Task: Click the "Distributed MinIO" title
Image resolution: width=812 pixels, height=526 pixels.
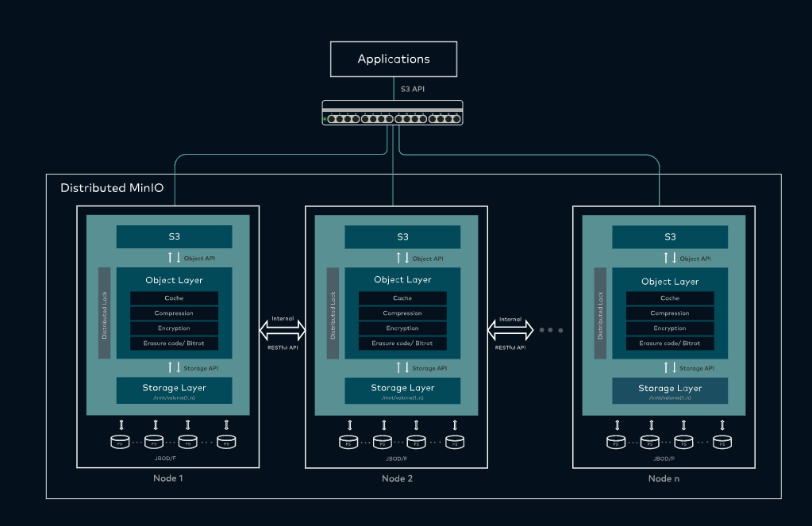Action: point(112,188)
